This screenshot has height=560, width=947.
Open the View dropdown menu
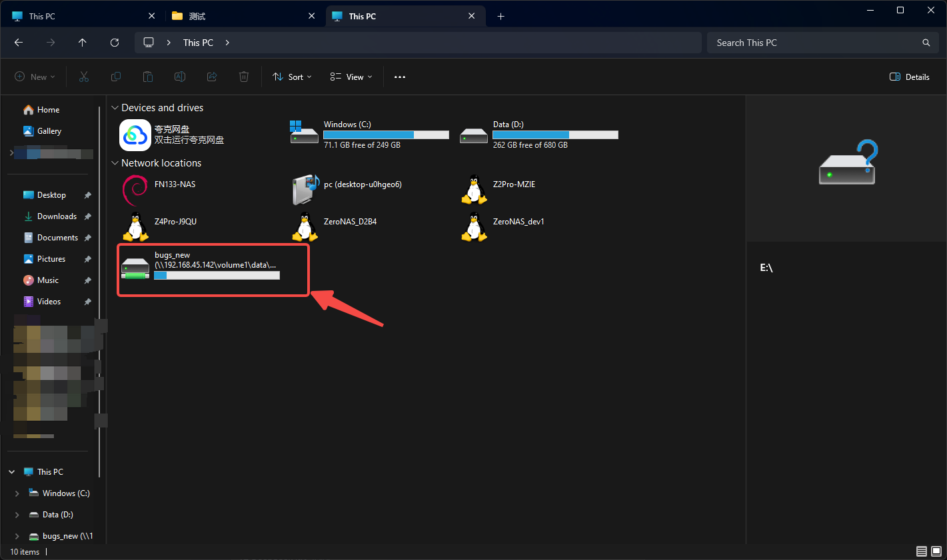click(351, 77)
